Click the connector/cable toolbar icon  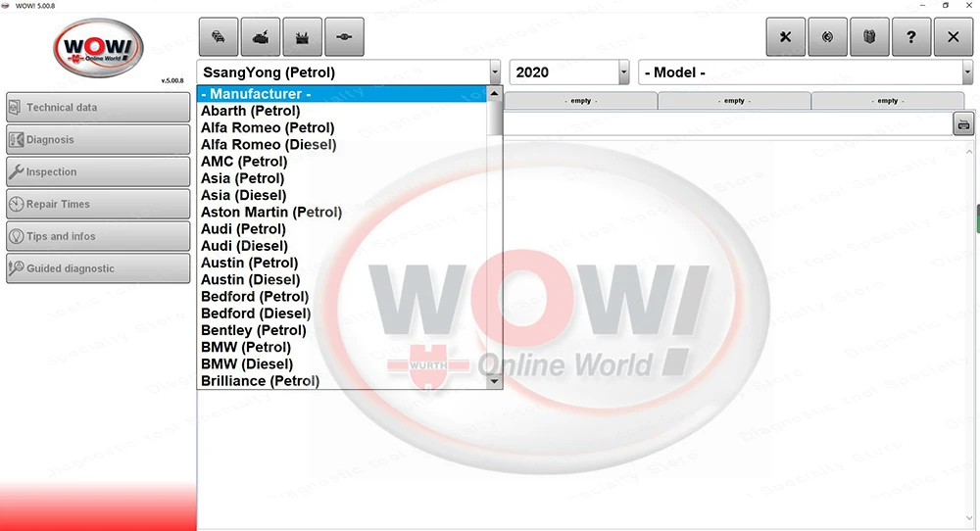tap(344, 37)
